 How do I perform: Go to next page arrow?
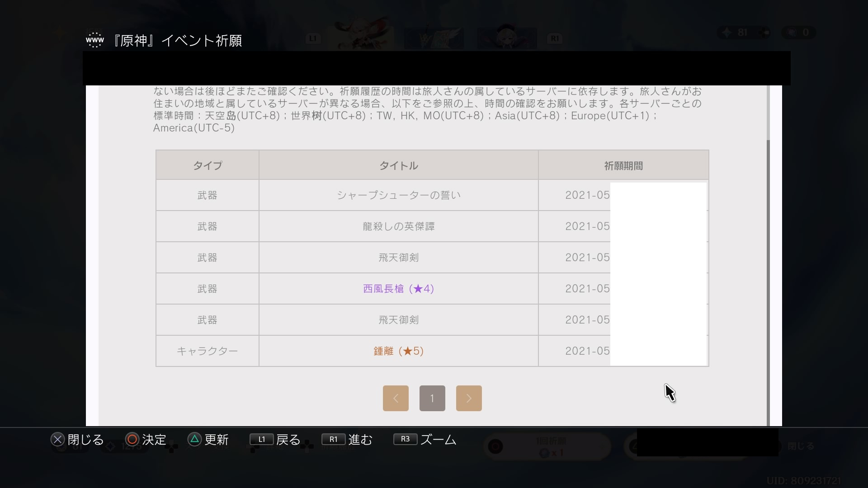click(469, 398)
